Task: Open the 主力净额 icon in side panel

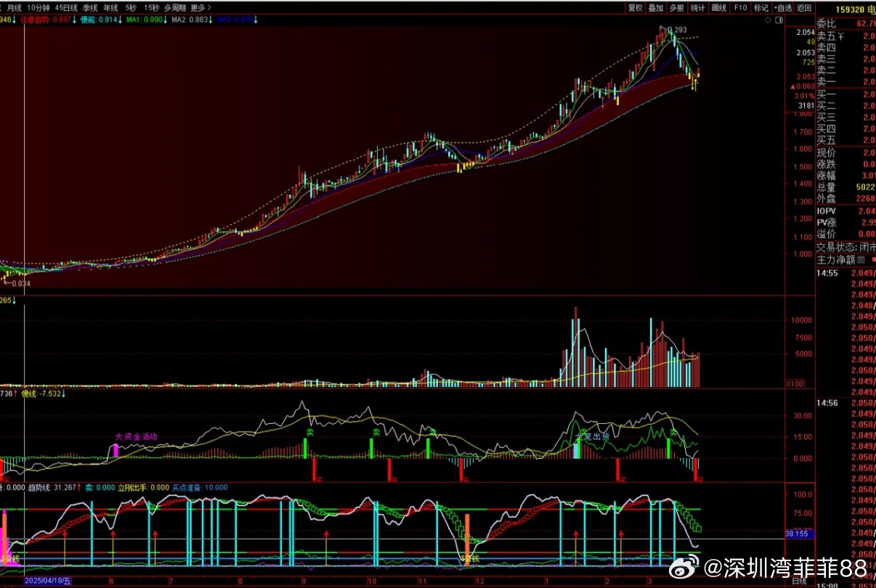Action: (x=861, y=259)
